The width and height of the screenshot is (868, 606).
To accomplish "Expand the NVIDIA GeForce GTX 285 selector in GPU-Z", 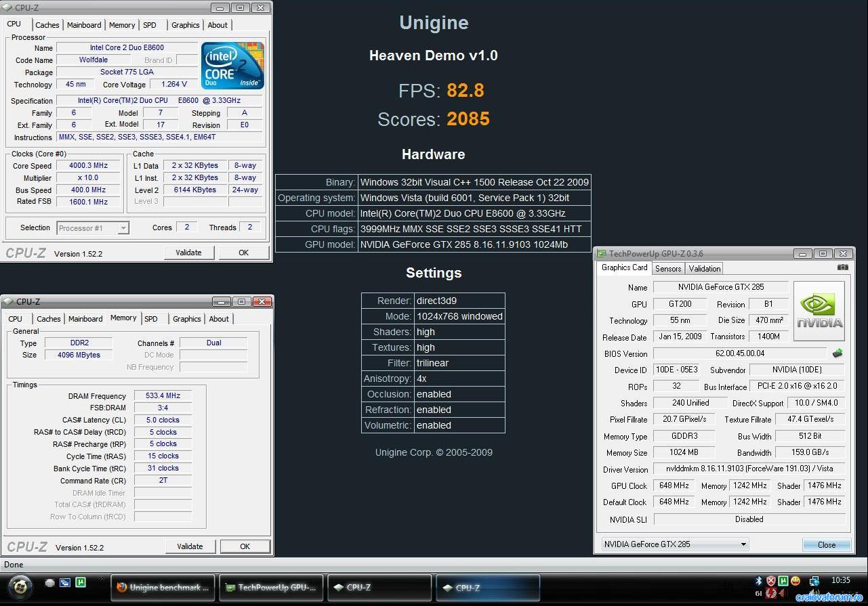I will point(675,544).
